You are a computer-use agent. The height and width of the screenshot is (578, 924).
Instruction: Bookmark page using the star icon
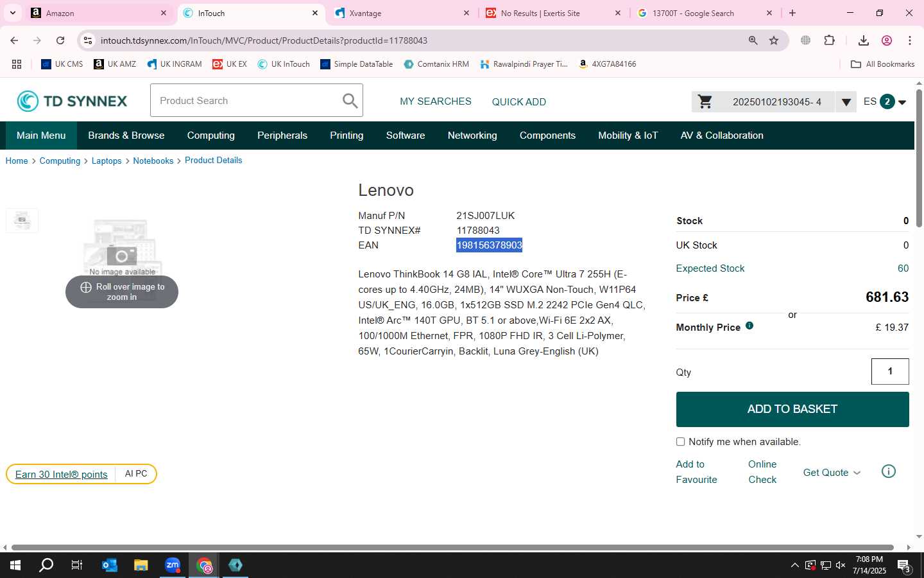[774, 40]
